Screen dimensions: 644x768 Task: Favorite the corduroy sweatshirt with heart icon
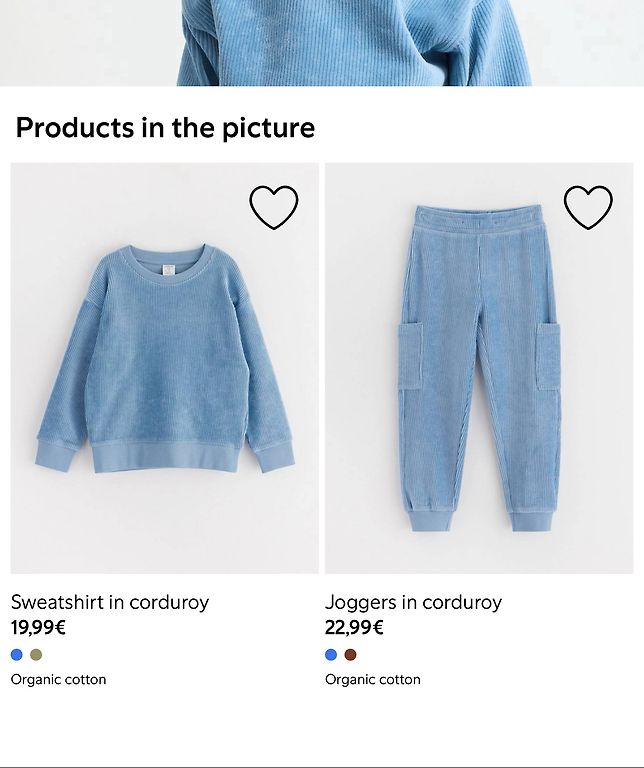pyautogui.click(x=274, y=207)
